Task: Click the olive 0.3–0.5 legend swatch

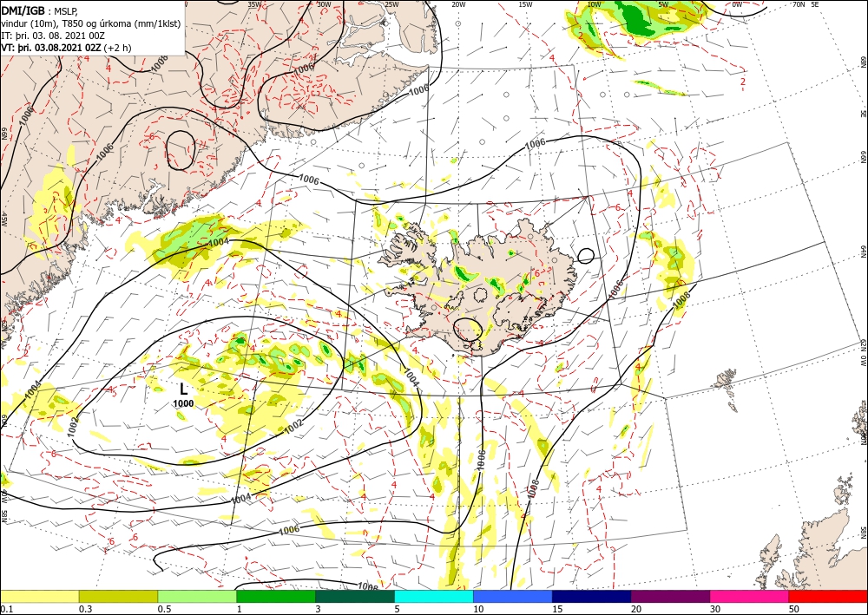Action: pyautogui.click(x=118, y=597)
